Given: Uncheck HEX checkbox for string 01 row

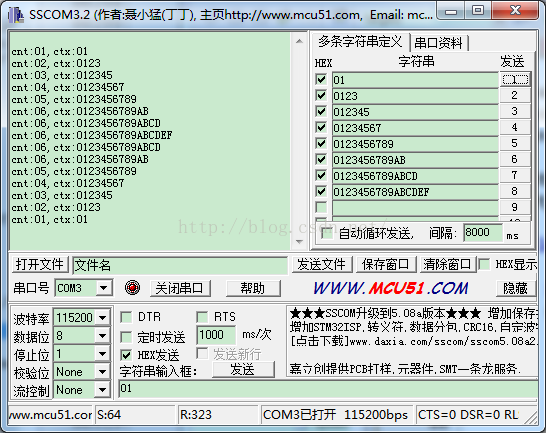Looking at the screenshot, I should point(321,79).
